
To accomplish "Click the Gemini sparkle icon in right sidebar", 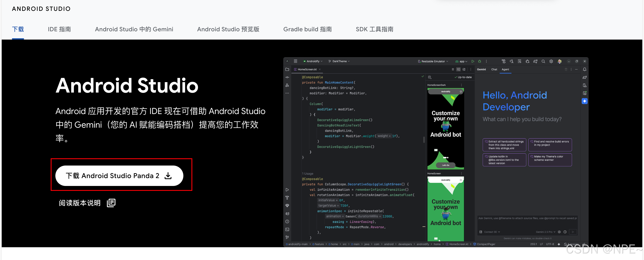I will coord(585,101).
